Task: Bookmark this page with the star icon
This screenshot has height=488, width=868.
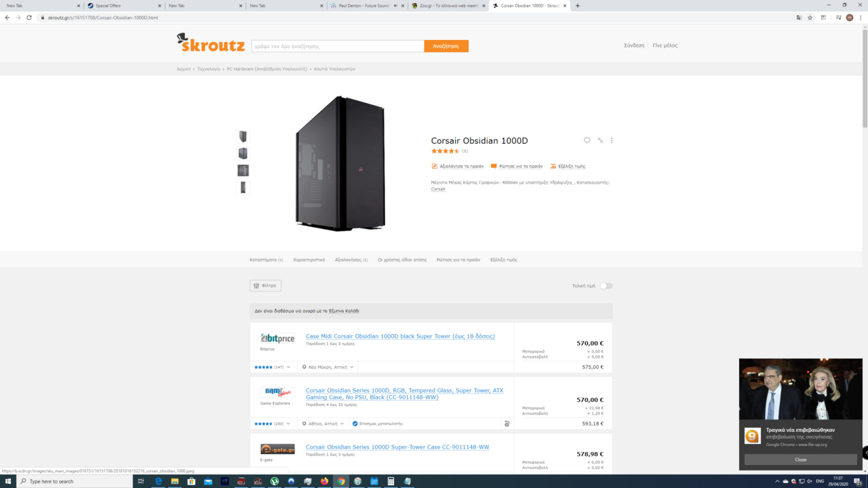Action: pos(810,18)
